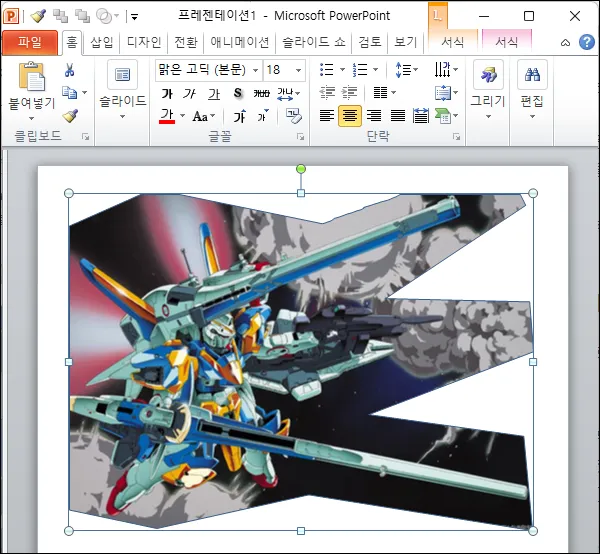Viewport: 600px width, 554px height.
Task: Toggle bold formatting (가)
Action: coord(167,93)
